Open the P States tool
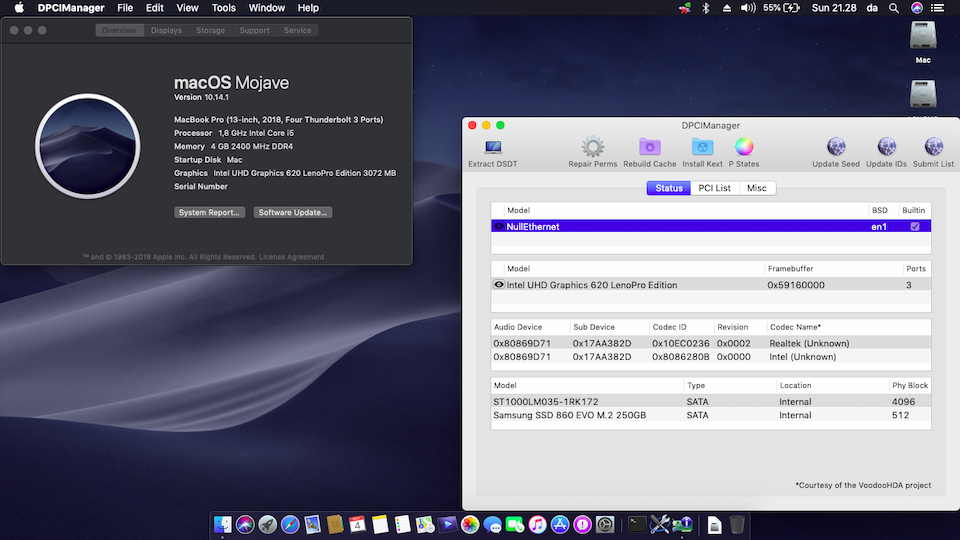 (744, 147)
